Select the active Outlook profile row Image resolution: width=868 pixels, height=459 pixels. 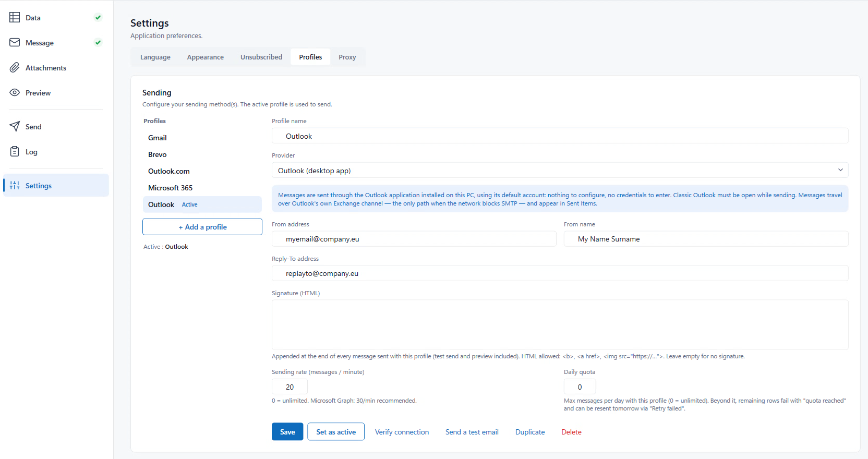(x=202, y=204)
